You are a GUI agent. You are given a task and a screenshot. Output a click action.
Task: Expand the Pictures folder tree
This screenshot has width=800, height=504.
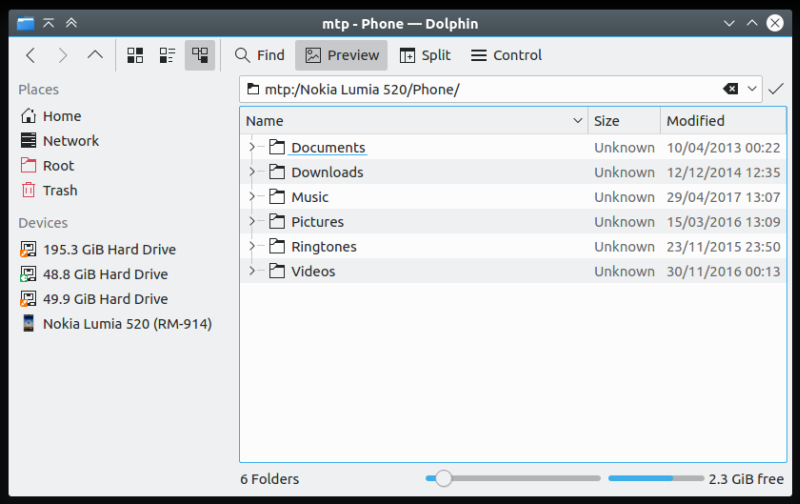pos(252,221)
